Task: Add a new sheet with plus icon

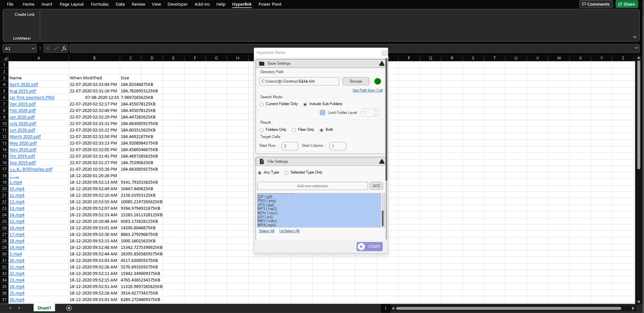Action: (x=69, y=308)
